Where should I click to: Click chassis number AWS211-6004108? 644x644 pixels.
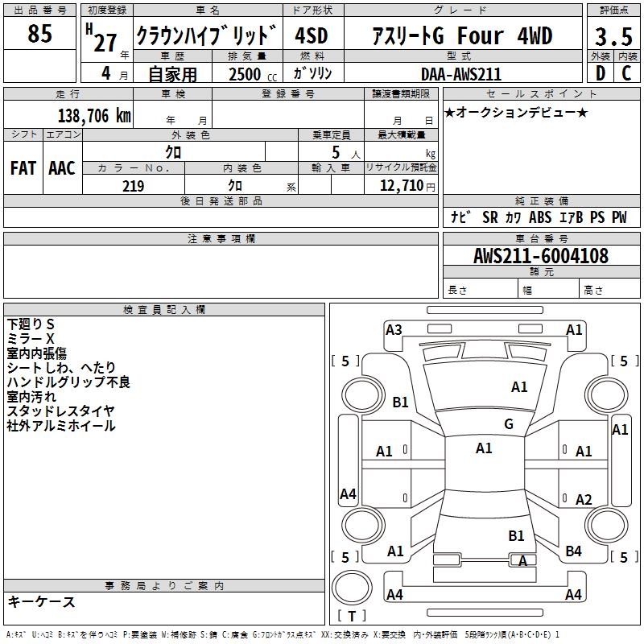pos(540,256)
